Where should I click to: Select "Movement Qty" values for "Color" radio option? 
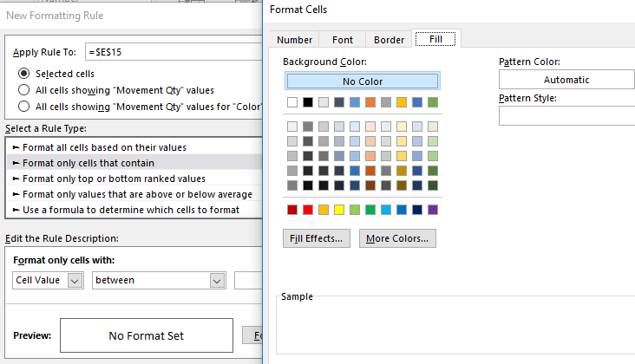click(24, 107)
